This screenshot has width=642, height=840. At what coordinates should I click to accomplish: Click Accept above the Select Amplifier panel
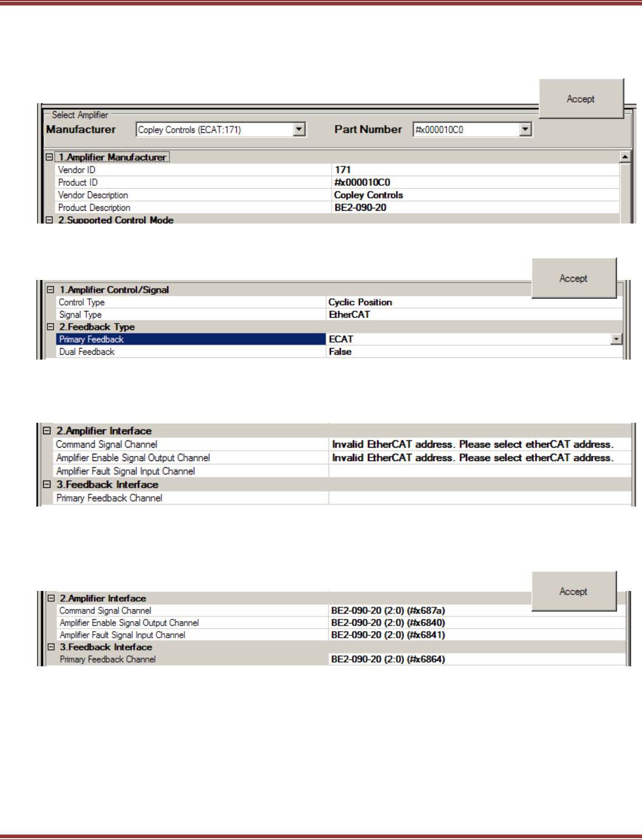pos(581,99)
